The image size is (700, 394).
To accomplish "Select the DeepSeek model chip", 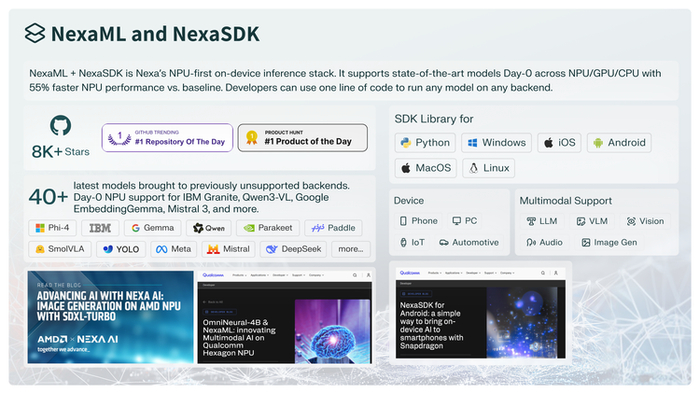I will click(x=293, y=249).
